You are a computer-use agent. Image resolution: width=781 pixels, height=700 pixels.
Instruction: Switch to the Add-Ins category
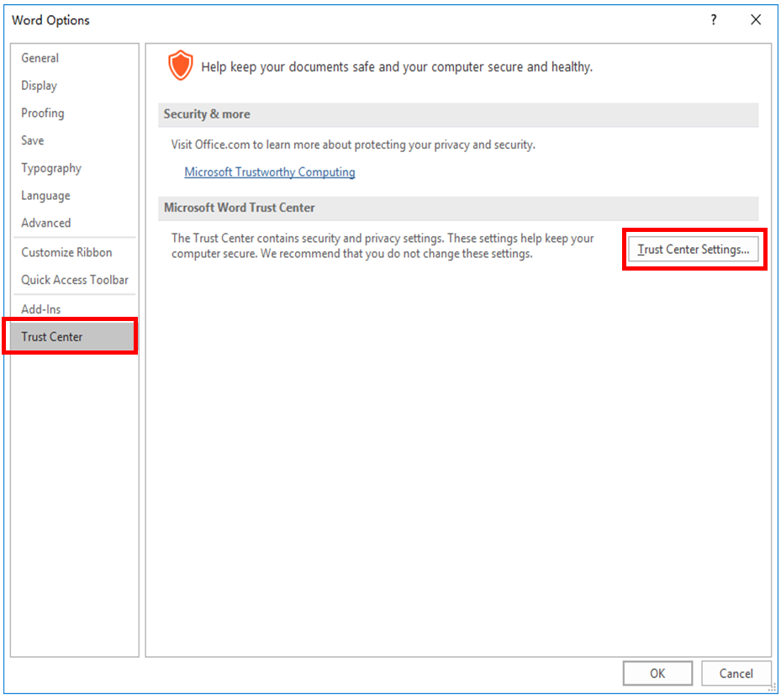click(x=41, y=309)
